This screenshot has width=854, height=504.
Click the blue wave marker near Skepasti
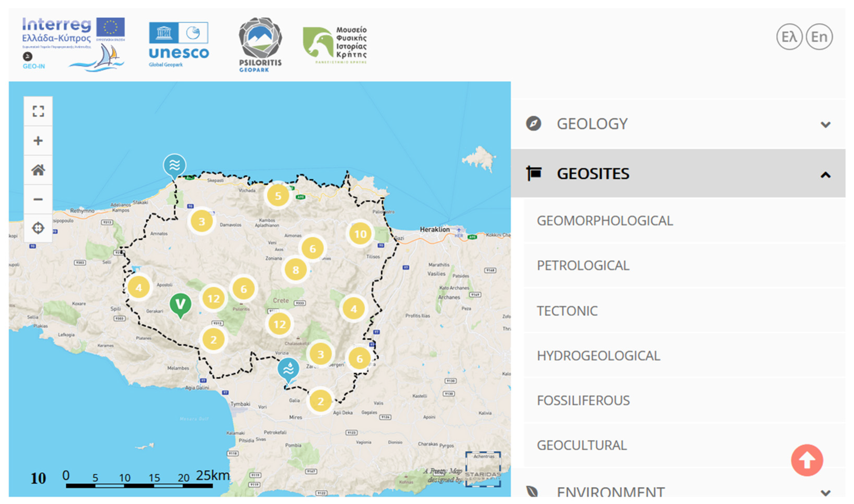174,165
